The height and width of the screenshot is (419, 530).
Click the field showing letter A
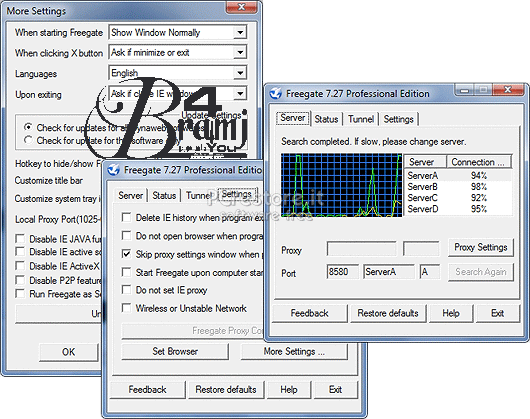click(430, 272)
